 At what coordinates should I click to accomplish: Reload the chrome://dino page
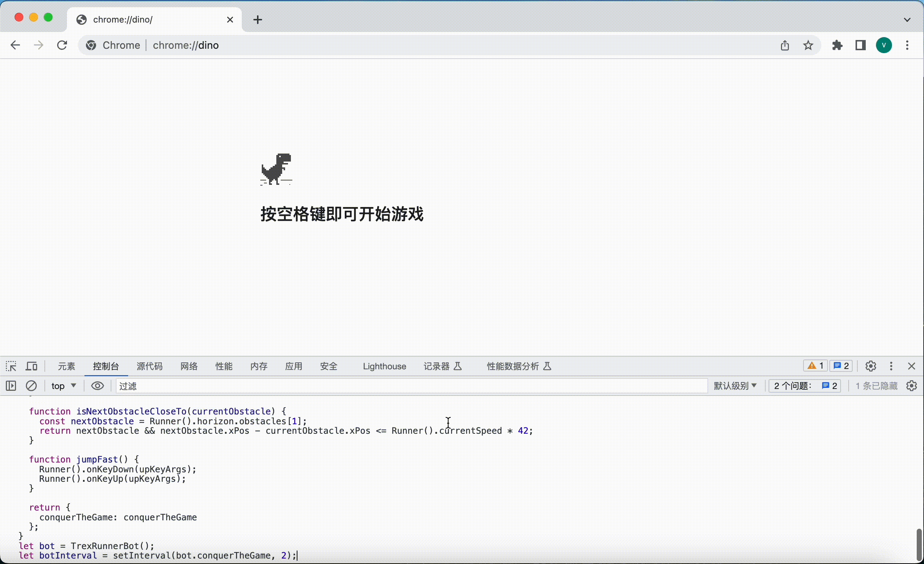point(62,45)
